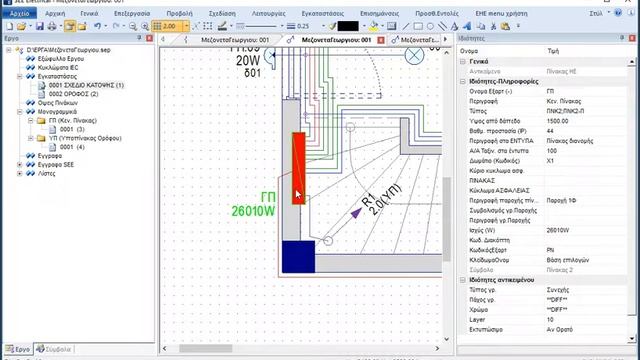Switch to the Σύμβολα tab at bottom left
This screenshot has width=640, height=360.
pos(54,349)
